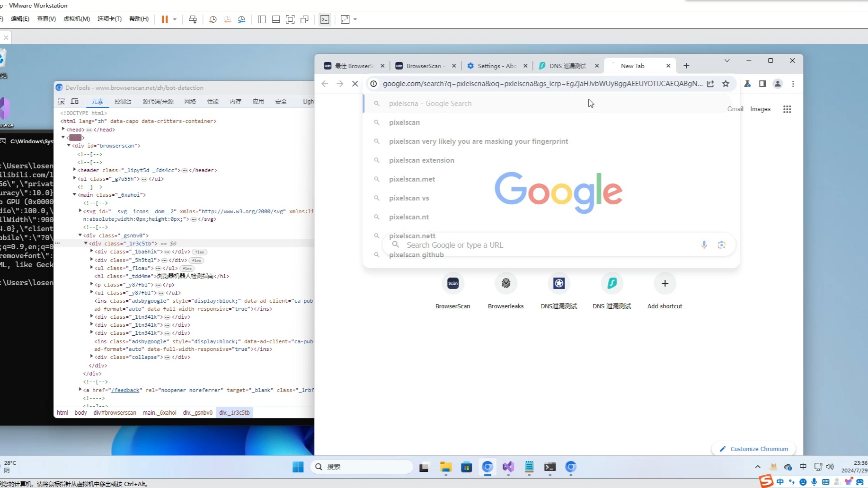Revert to snapshot icon in VMware toolbar

[x=228, y=19]
